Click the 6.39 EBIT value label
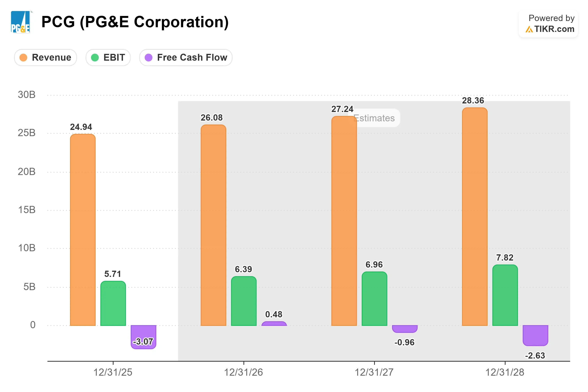The image size is (588, 392). click(x=243, y=269)
